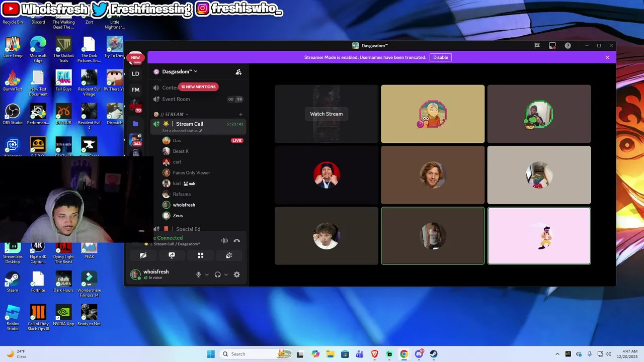Open the Discord inbox icon in the title bar
Screen dimensions: 644x362
click(552, 46)
